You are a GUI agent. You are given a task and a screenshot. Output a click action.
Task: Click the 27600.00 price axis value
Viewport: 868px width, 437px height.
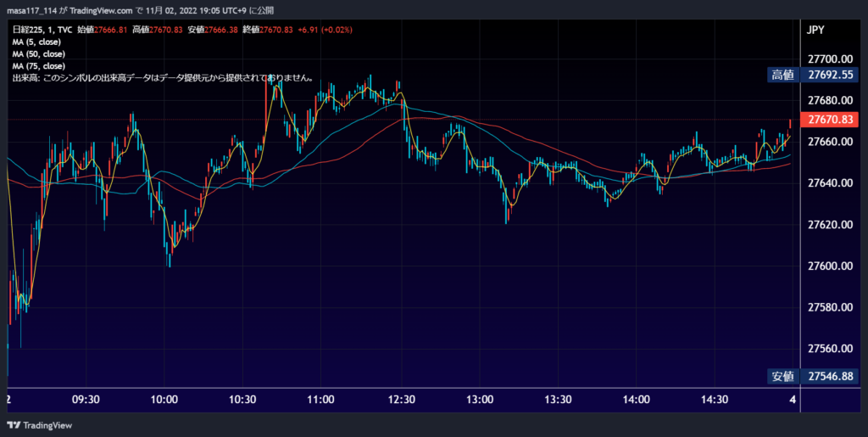829,266
